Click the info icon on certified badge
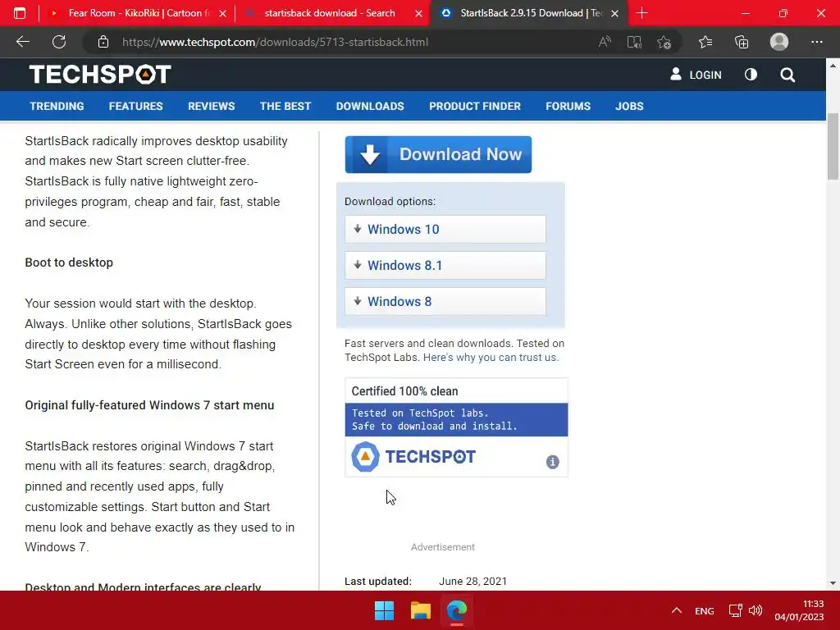The image size is (840, 630). [552, 462]
